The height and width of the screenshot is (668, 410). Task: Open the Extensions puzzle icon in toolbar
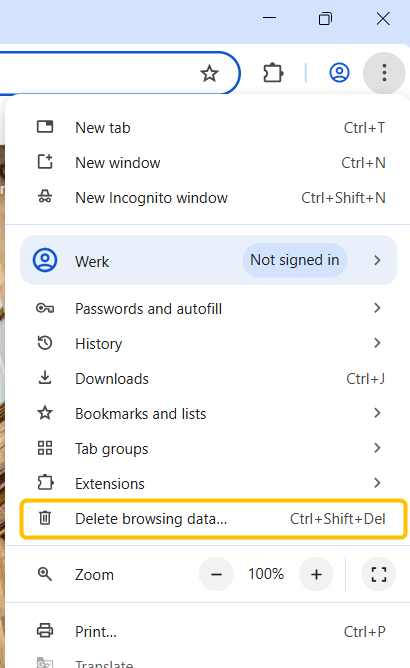click(x=273, y=73)
